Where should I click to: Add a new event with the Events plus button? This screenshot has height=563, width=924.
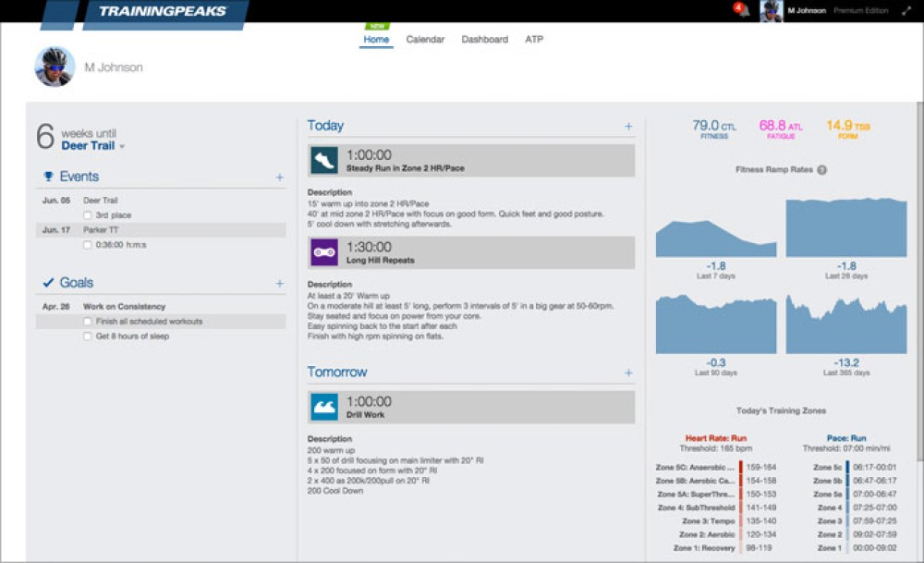point(279,177)
